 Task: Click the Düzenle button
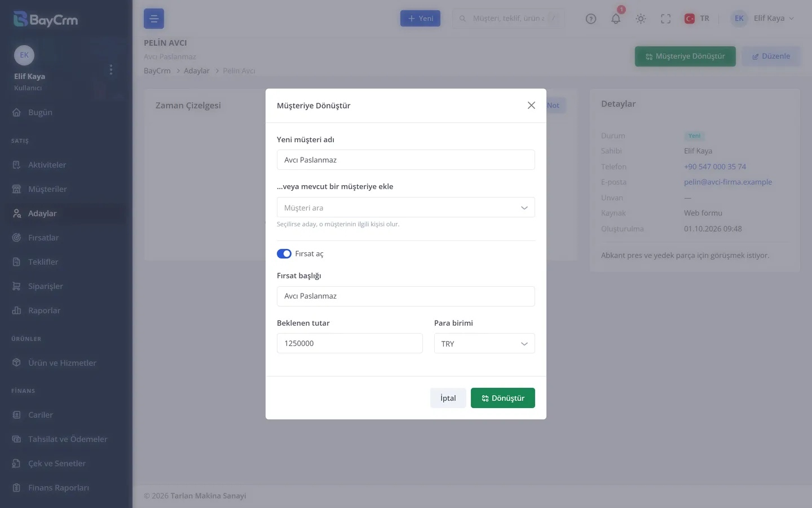771,56
